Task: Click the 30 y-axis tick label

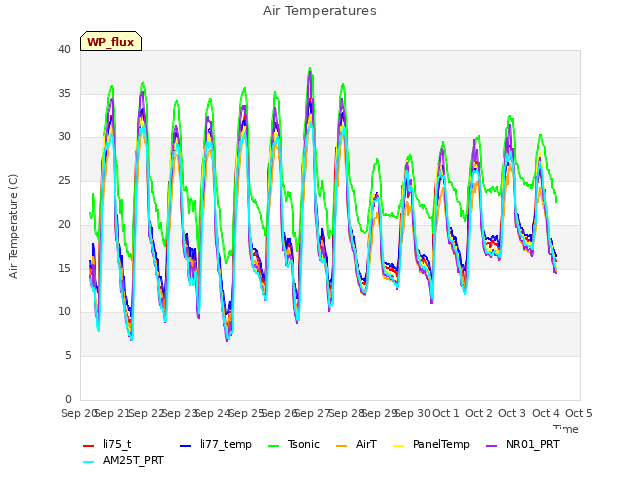Action: tap(64, 137)
